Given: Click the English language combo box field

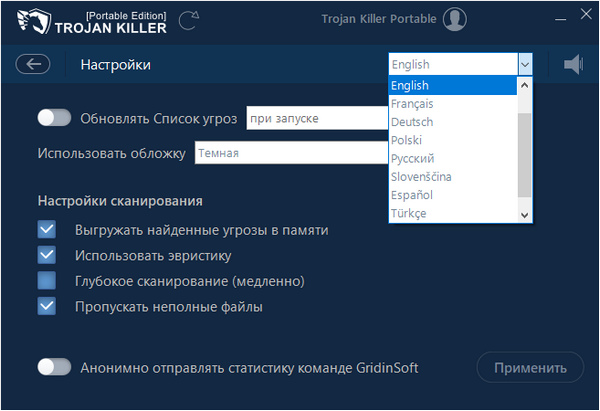Looking at the screenshot, I should (x=453, y=64).
